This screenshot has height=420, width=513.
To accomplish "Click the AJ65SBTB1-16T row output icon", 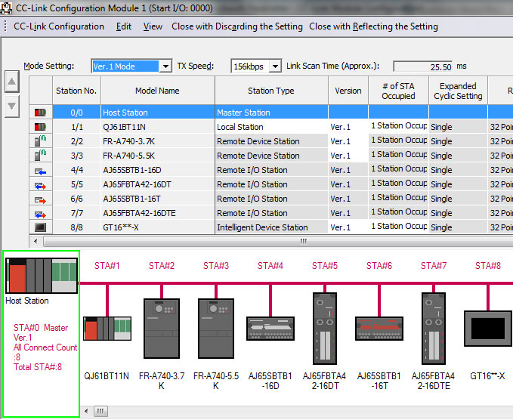I will pos(40,200).
